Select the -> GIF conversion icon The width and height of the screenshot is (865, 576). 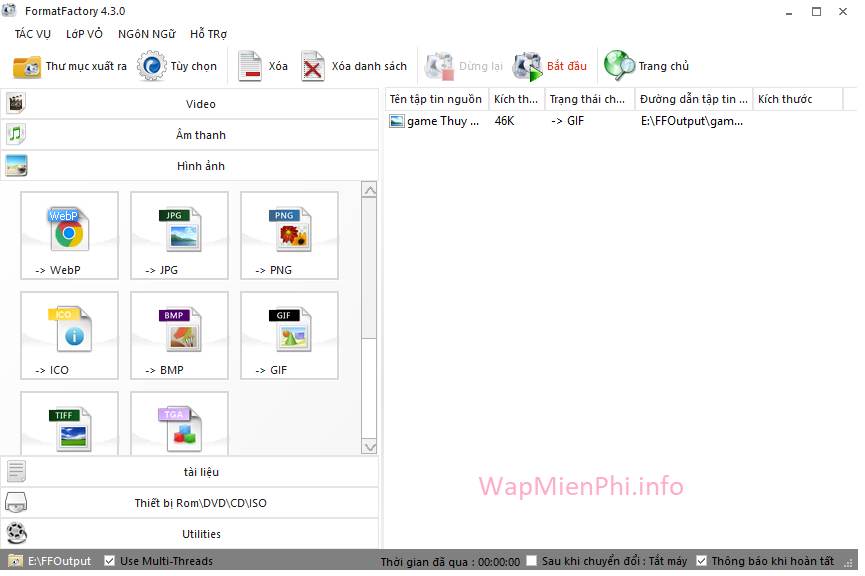tap(289, 335)
